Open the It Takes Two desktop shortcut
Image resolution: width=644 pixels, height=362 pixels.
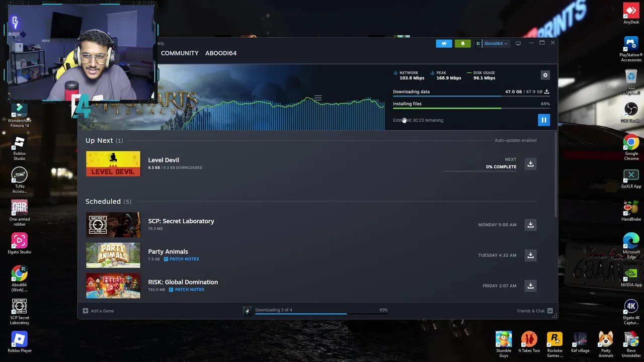[x=529, y=342]
